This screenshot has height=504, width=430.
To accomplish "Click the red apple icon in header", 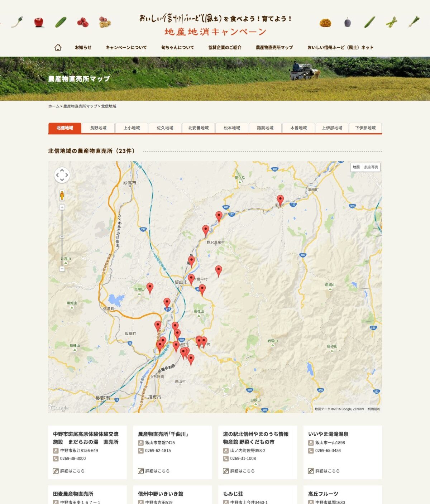I will click(x=39, y=22).
